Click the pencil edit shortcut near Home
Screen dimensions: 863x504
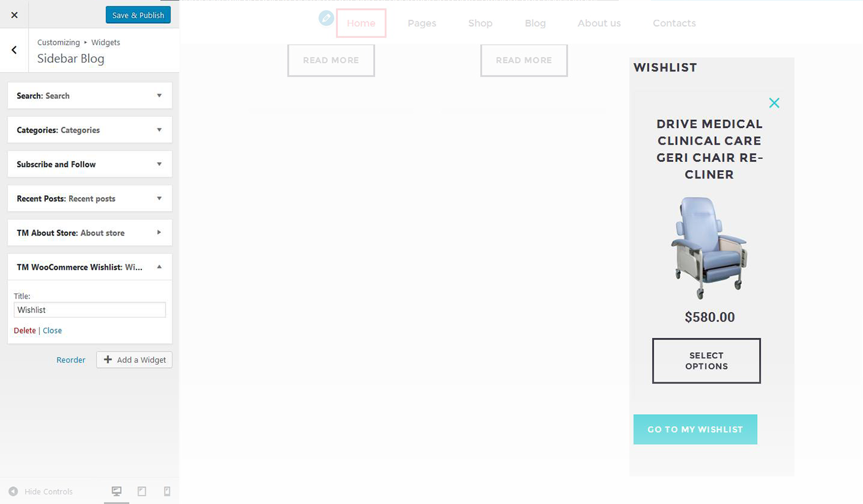click(x=326, y=18)
